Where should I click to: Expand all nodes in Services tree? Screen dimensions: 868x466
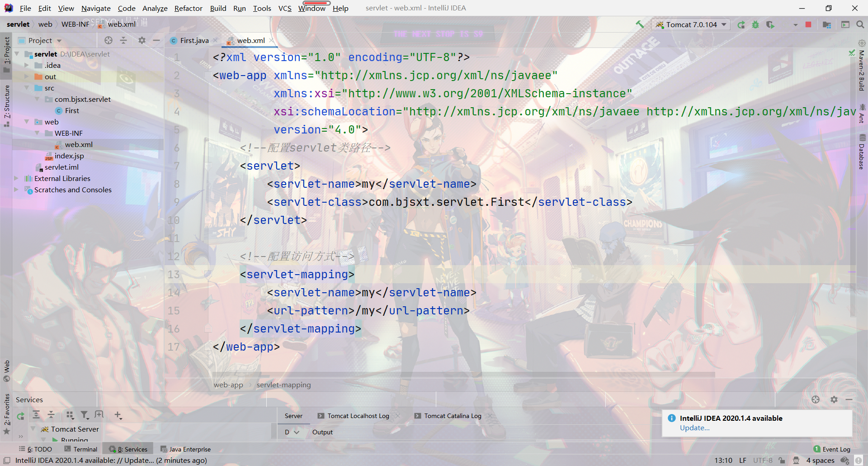[36, 415]
